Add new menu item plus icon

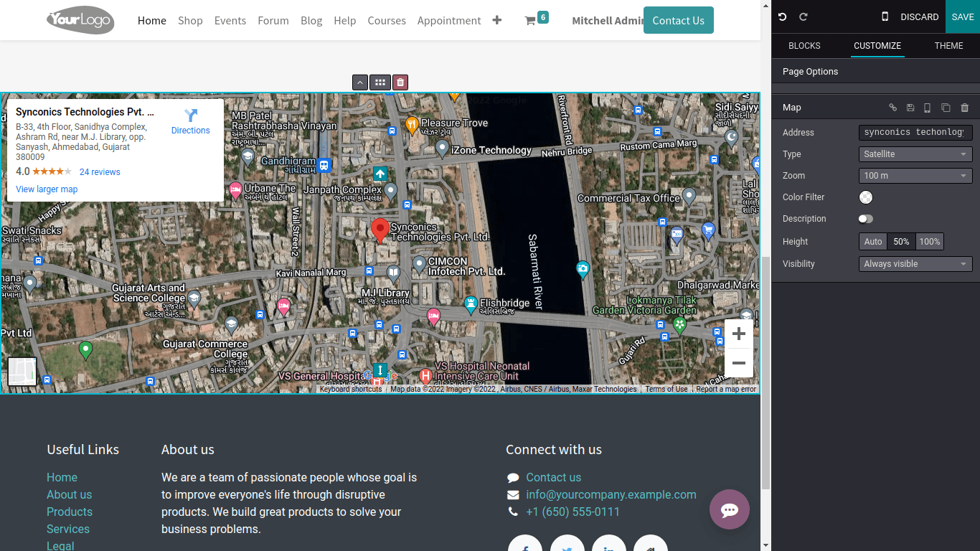[x=496, y=20]
